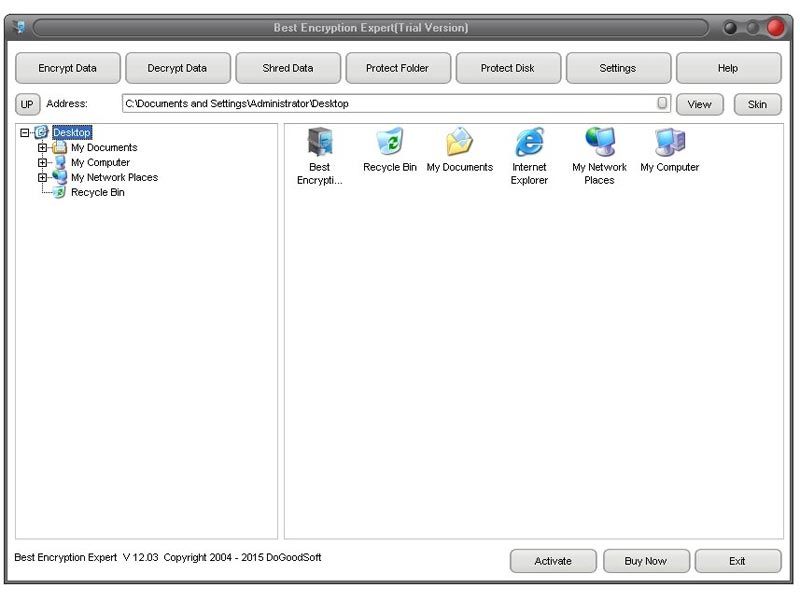Select the My Computer icon in file pane

pos(669,141)
